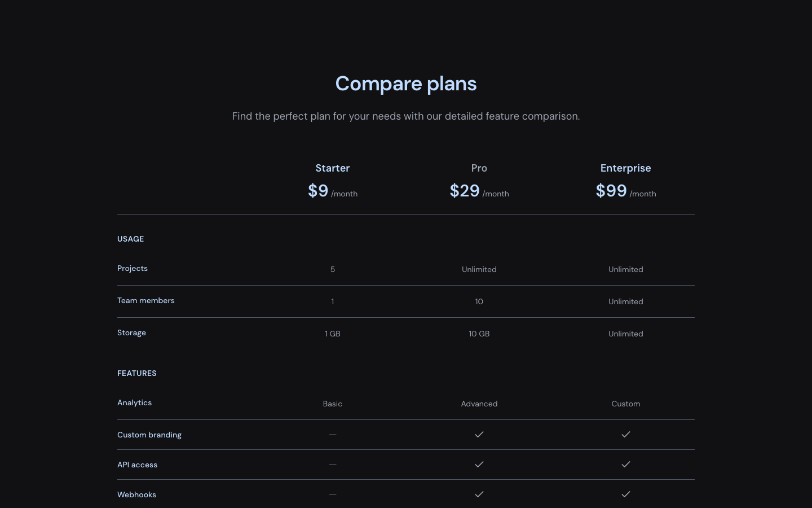Click the 10 GB storage value under Pro
Image resolution: width=812 pixels, height=508 pixels.
479,334
